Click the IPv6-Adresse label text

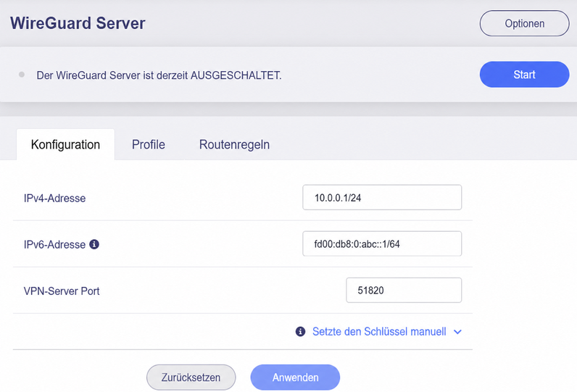pos(54,244)
